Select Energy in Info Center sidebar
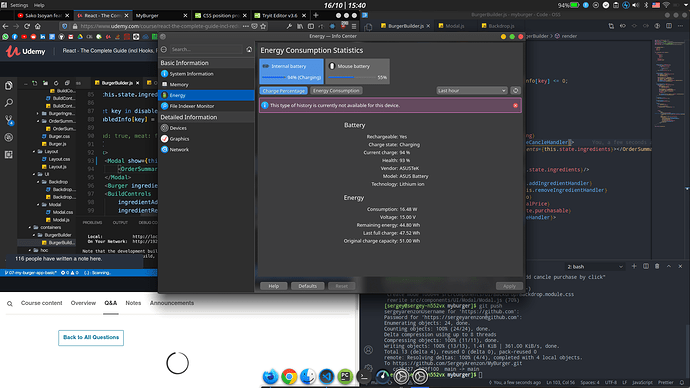The height and width of the screenshot is (388, 690). (206, 95)
